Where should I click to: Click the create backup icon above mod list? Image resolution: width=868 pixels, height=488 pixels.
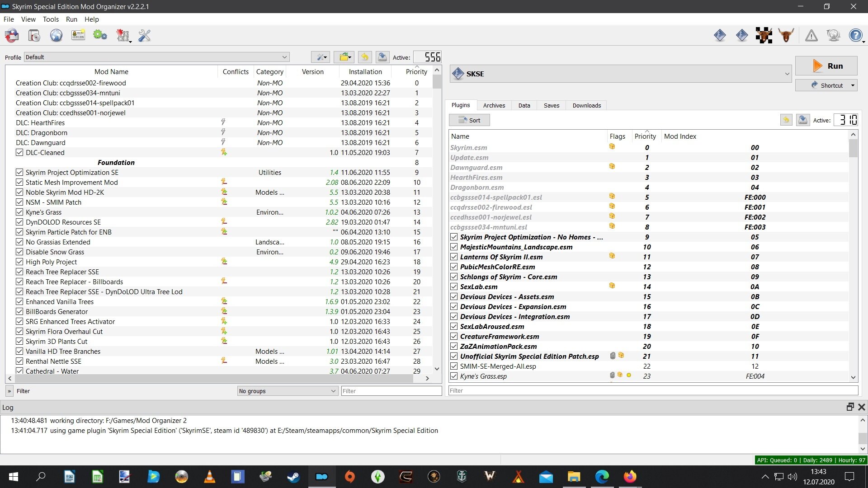tap(382, 57)
